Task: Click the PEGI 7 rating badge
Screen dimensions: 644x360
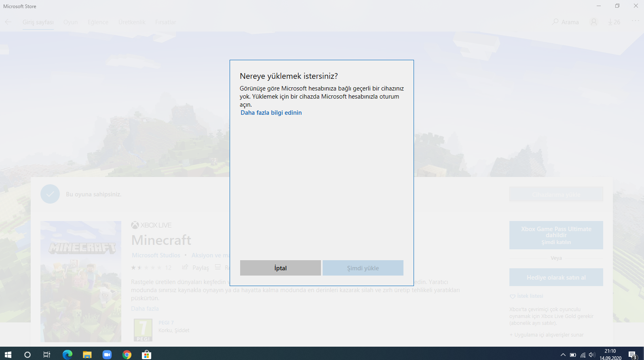Action: coord(143,330)
